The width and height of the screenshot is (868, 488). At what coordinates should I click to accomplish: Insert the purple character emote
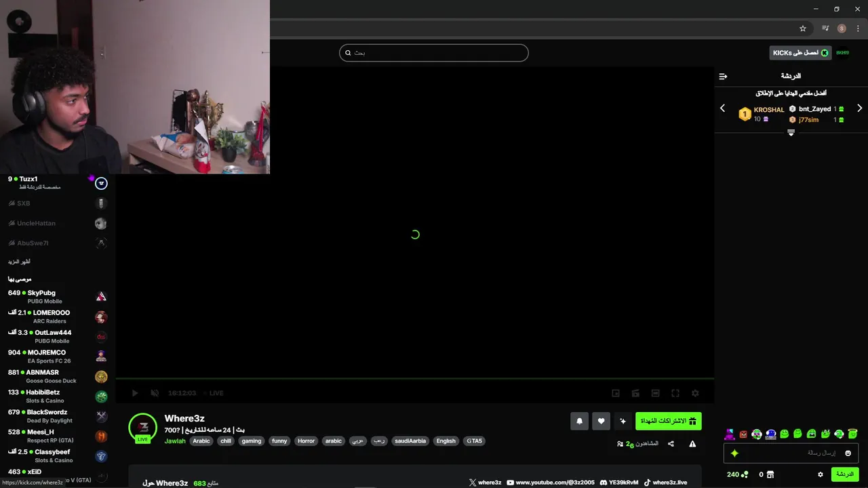point(730,434)
